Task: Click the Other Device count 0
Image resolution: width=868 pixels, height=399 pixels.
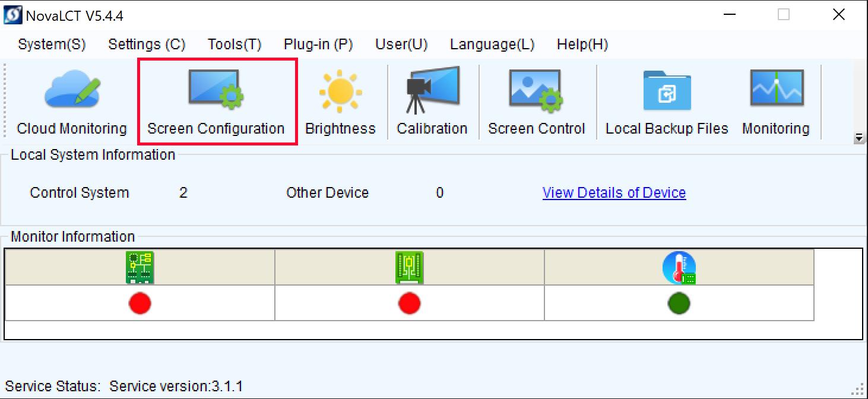Action: pyautogui.click(x=440, y=192)
